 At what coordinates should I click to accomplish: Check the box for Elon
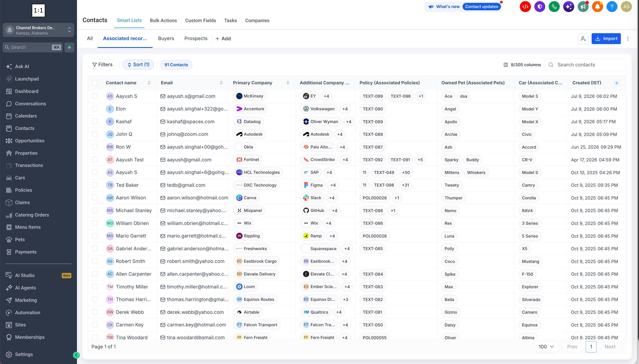95,109
